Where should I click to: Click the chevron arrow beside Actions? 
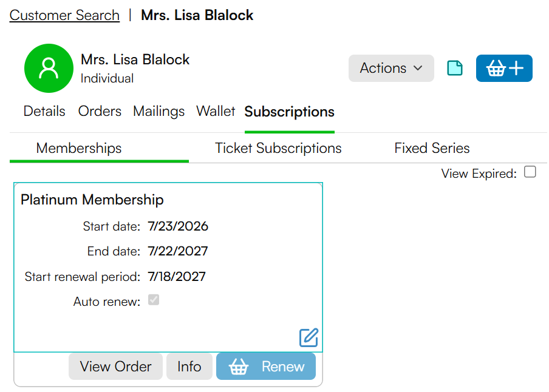[x=418, y=68]
